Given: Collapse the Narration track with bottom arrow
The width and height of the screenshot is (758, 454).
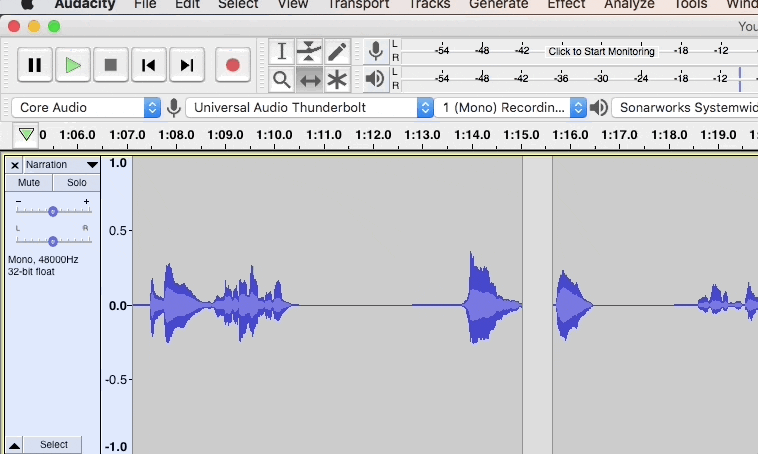Looking at the screenshot, I should [14, 445].
